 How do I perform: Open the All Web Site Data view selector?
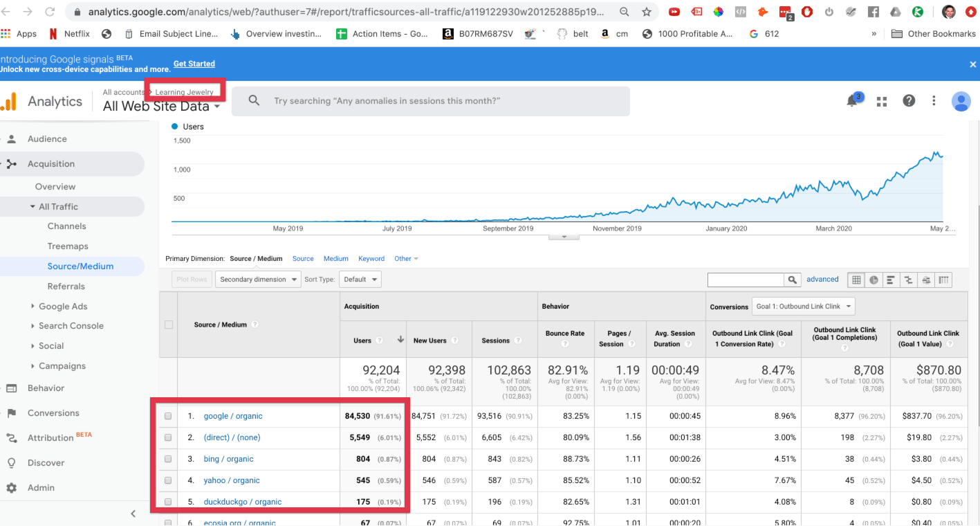161,107
